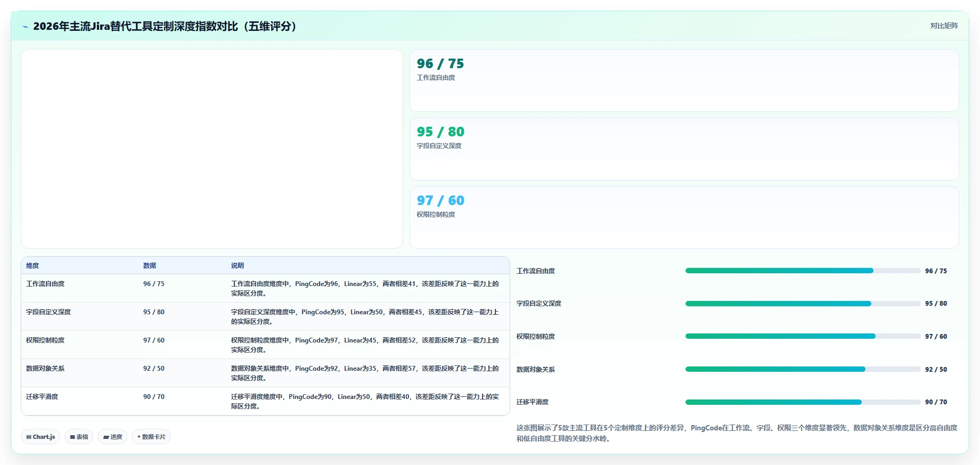Click 迁移平滑度 cell in the table
The height and width of the screenshot is (465, 980).
click(42, 397)
